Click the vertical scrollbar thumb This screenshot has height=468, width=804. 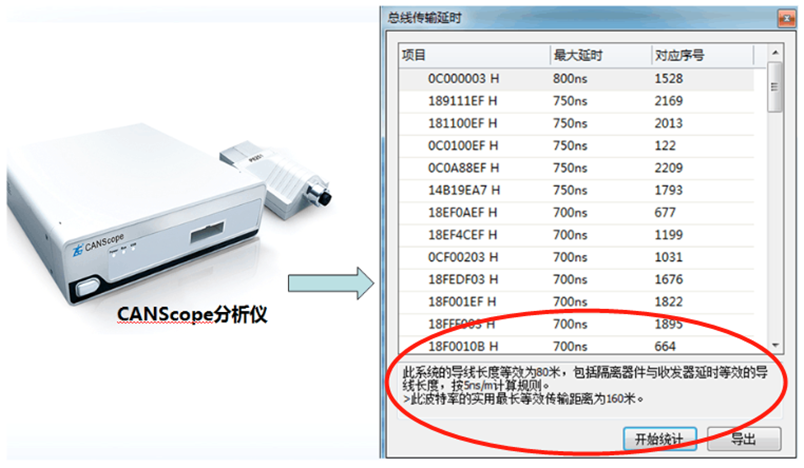coord(775,87)
